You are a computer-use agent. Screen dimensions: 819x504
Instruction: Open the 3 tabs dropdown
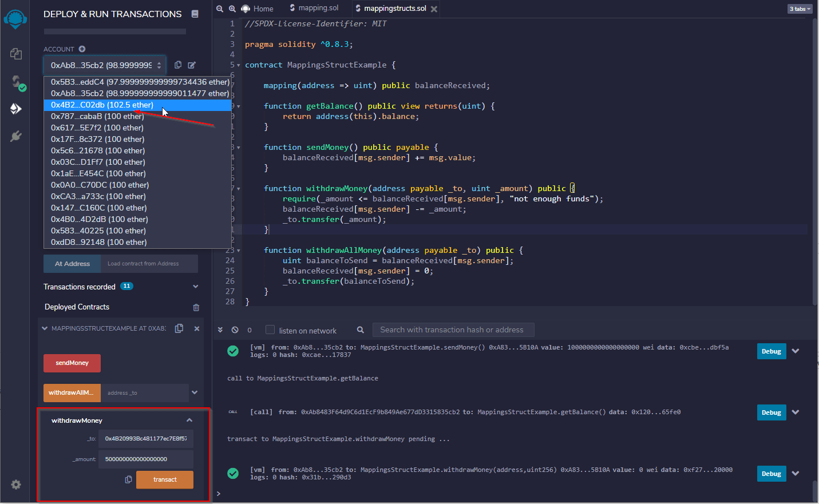pos(800,9)
